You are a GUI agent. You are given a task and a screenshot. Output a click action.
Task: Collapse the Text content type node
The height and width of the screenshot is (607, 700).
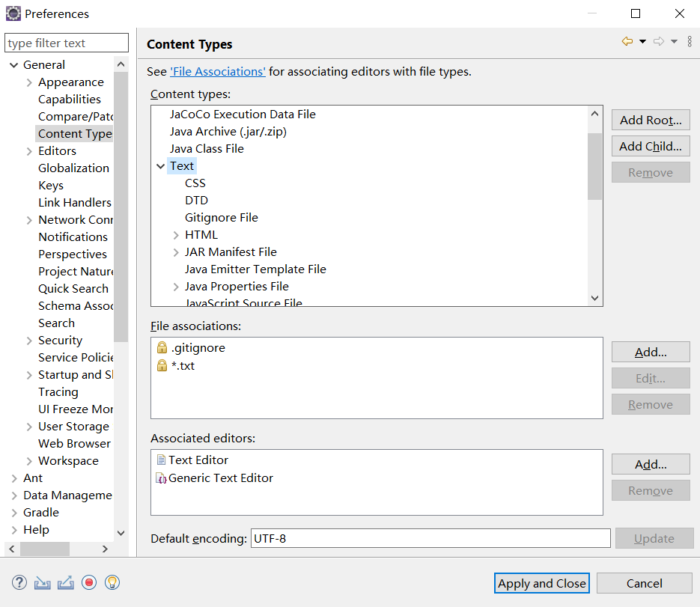[x=160, y=166]
